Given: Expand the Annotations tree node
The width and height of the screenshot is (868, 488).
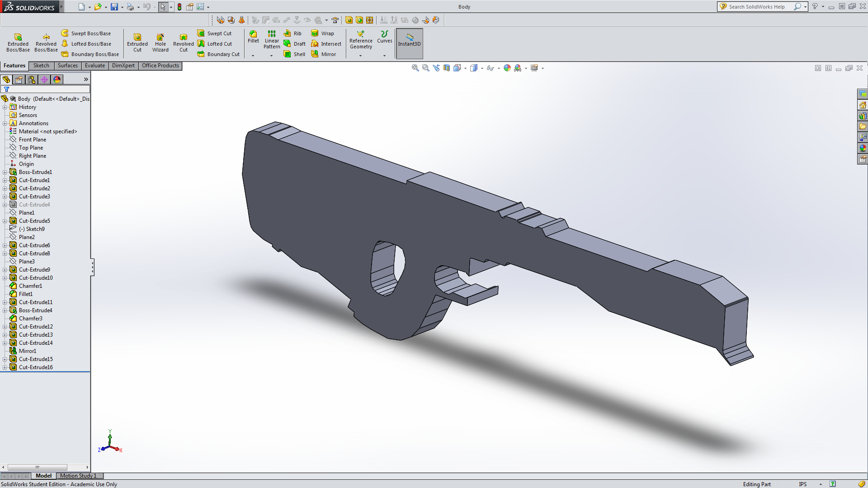Looking at the screenshot, I should 5,123.
